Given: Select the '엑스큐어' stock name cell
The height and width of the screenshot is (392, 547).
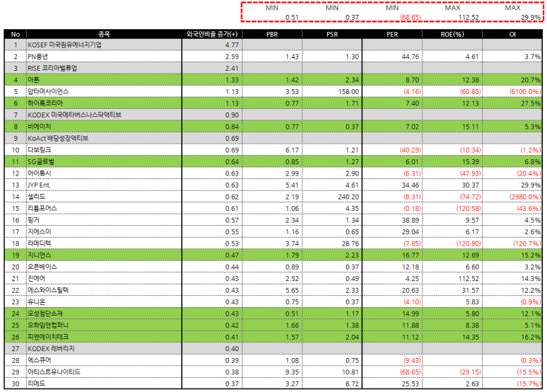Looking at the screenshot, I should [x=104, y=360].
